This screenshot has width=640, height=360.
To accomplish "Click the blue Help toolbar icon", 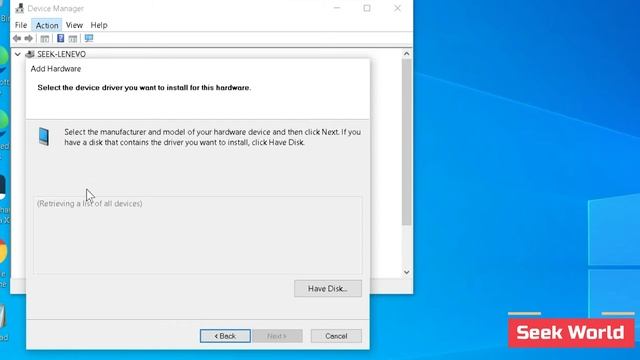I will 60,38.
